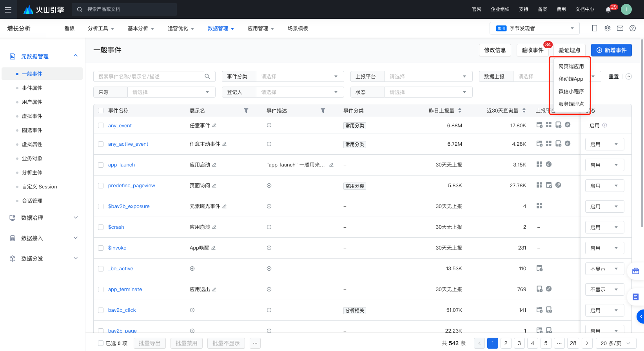Choose 网页端应用 from dropdown menu
644x351 pixels.
click(571, 66)
